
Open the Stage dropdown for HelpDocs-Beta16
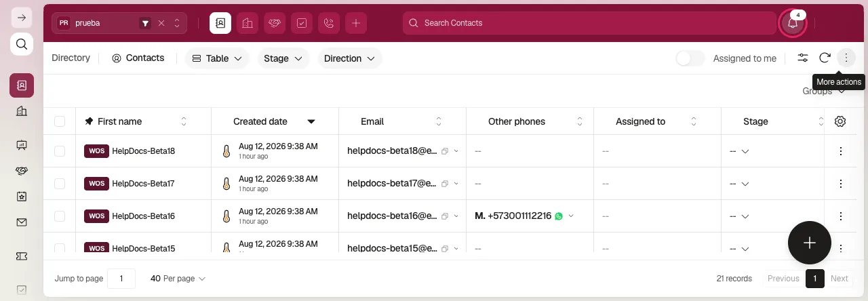(739, 216)
